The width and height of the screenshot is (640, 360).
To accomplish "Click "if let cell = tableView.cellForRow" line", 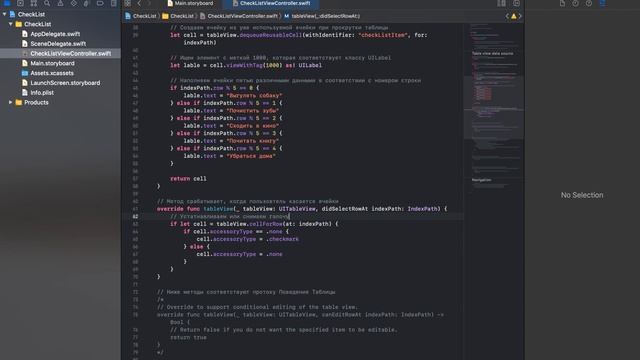I will tap(254, 224).
